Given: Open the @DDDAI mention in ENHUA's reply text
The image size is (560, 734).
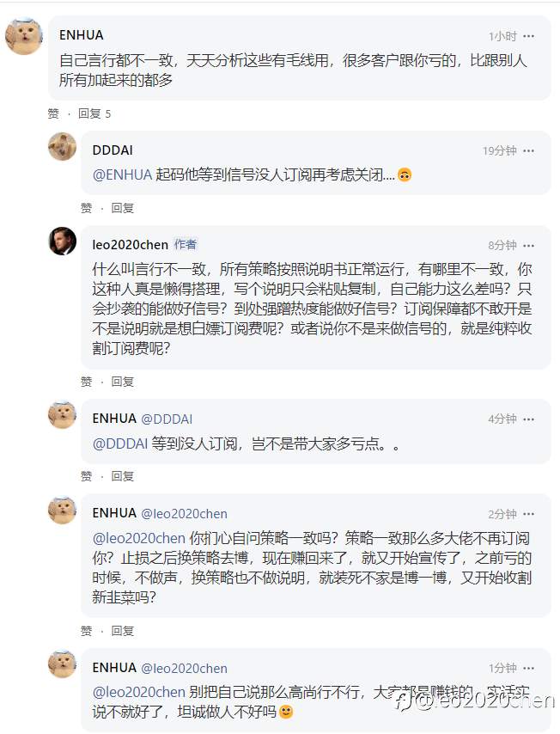Looking at the screenshot, I should pos(120,443).
